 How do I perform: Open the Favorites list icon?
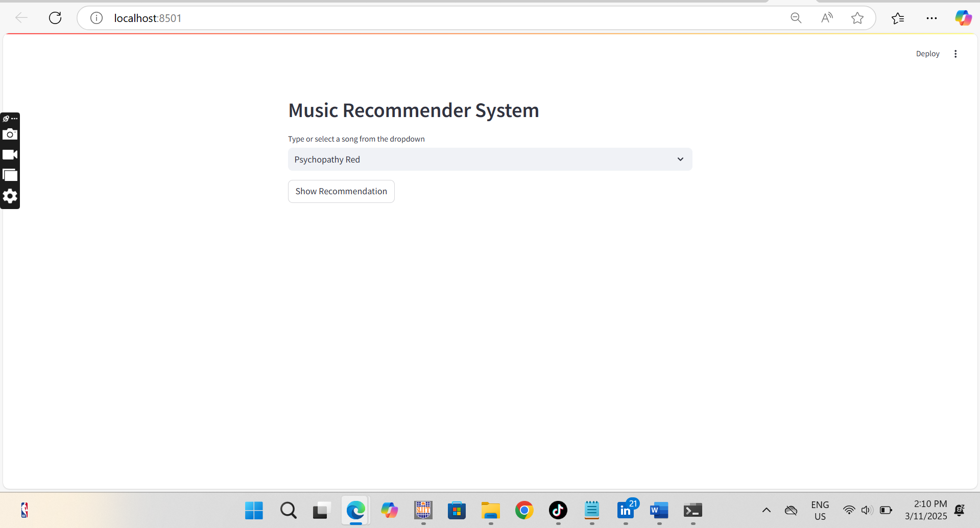pyautogui.click(x=898, y=18)
